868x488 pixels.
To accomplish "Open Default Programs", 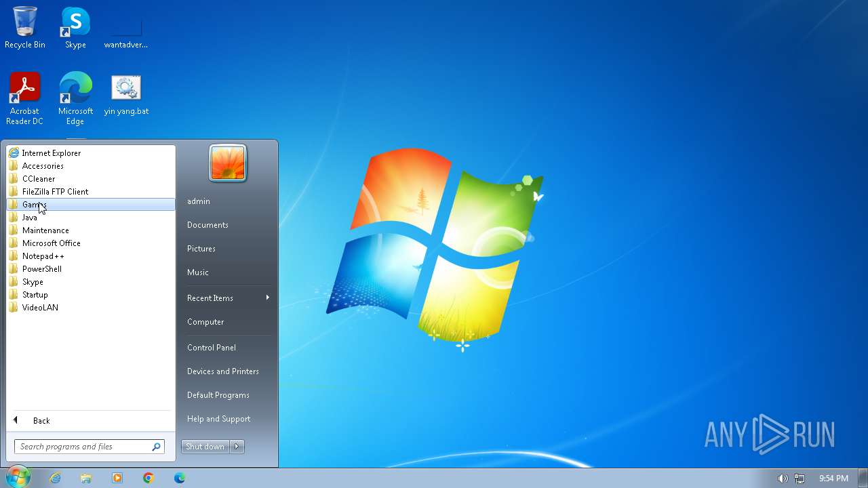I will click(x=227, y=395).
